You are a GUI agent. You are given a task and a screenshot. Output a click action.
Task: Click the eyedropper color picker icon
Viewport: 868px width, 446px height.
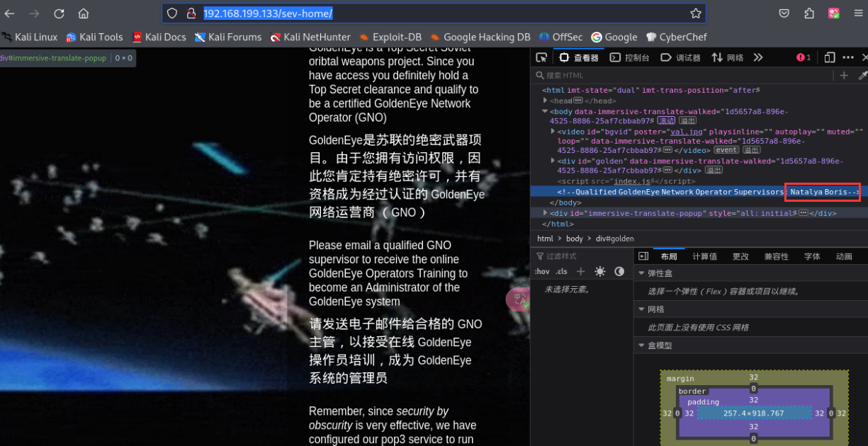click(x=862, y=76)
